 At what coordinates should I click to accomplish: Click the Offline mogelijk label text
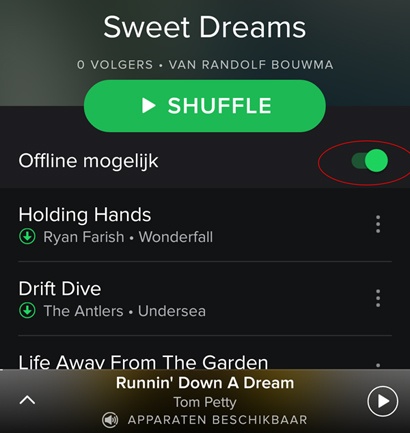pos(88,161)
